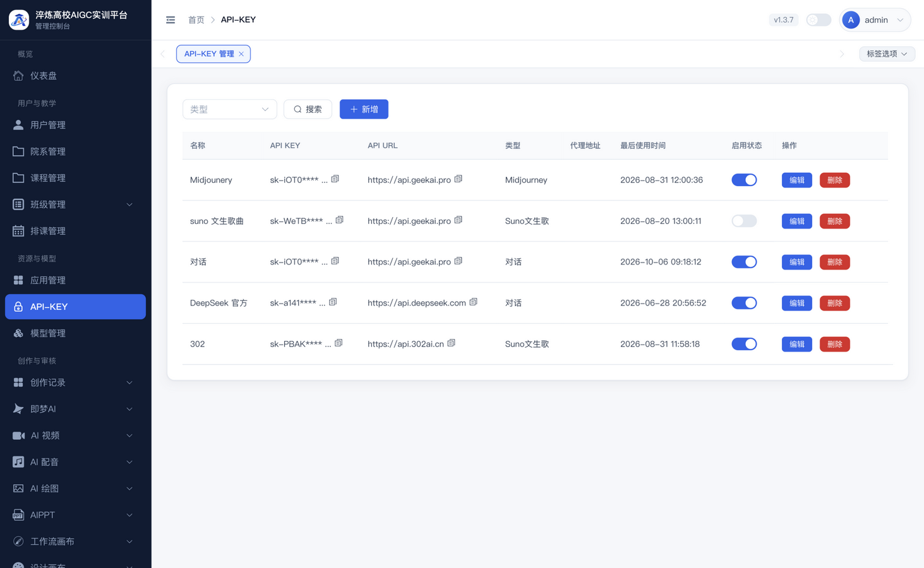Copy the Midjounery row API URL
The image size is (924, 568).
click(x=459, y=179)
